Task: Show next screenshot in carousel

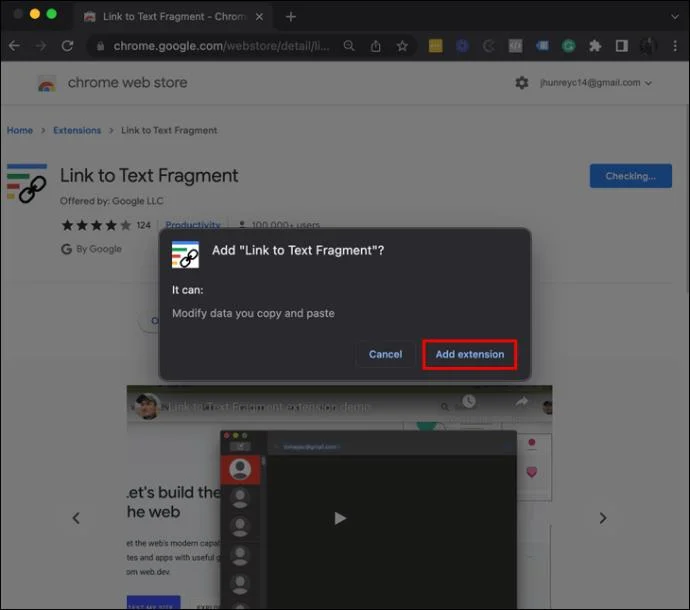Action: point(603,518)
